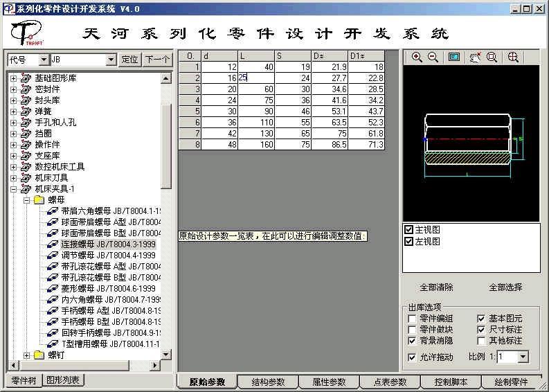Image resolution: width=549 pixels, height=392 pixels.
Task: Toggle the 主视图 checkbox
Action: 408,230
